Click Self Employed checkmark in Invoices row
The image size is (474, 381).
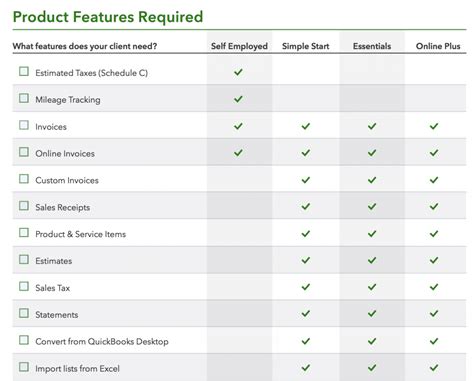[238, 126]
